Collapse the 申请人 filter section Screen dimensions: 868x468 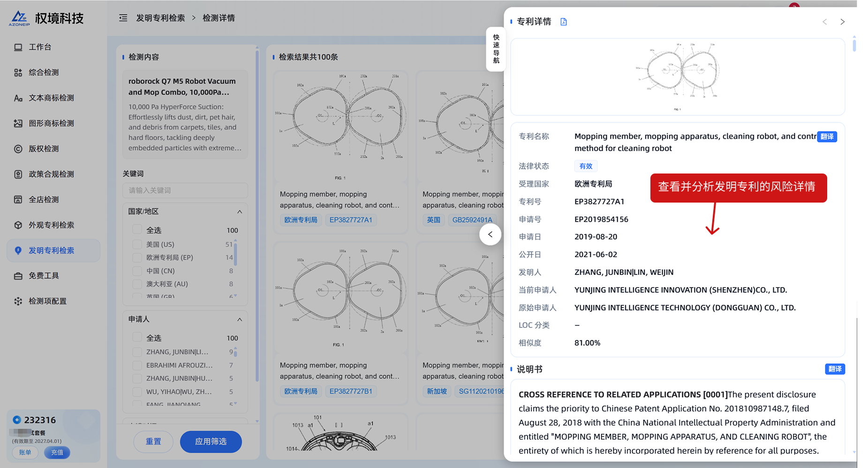(x=240, y=319)
